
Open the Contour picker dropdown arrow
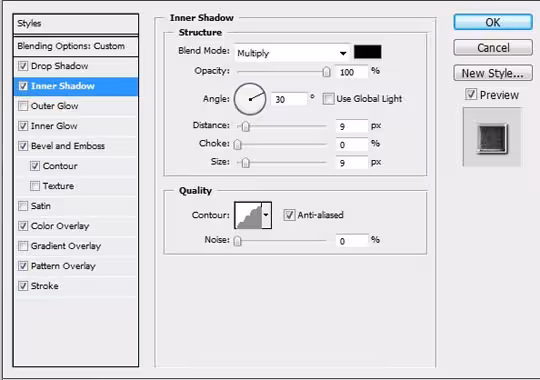pos(266,215)
